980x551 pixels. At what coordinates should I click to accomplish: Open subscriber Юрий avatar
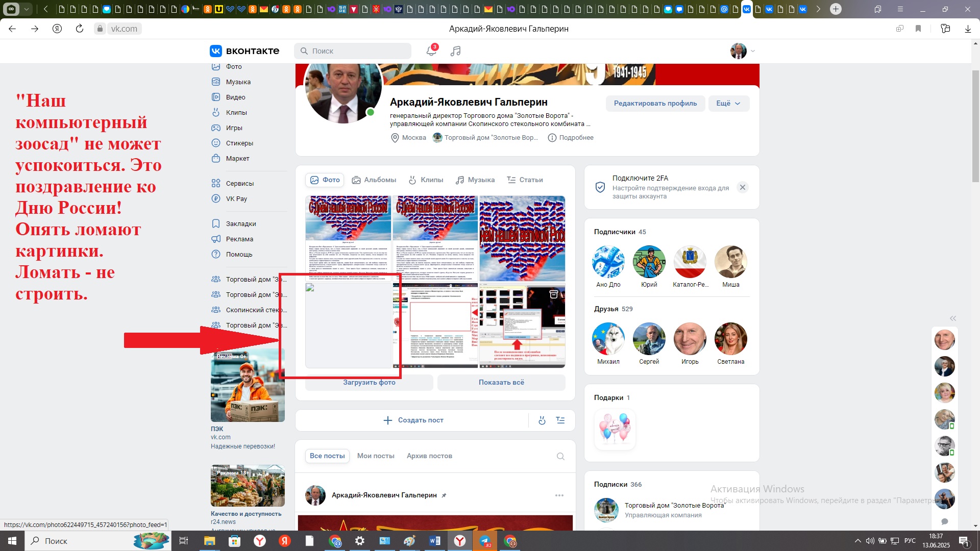click(x=649, y=262)
